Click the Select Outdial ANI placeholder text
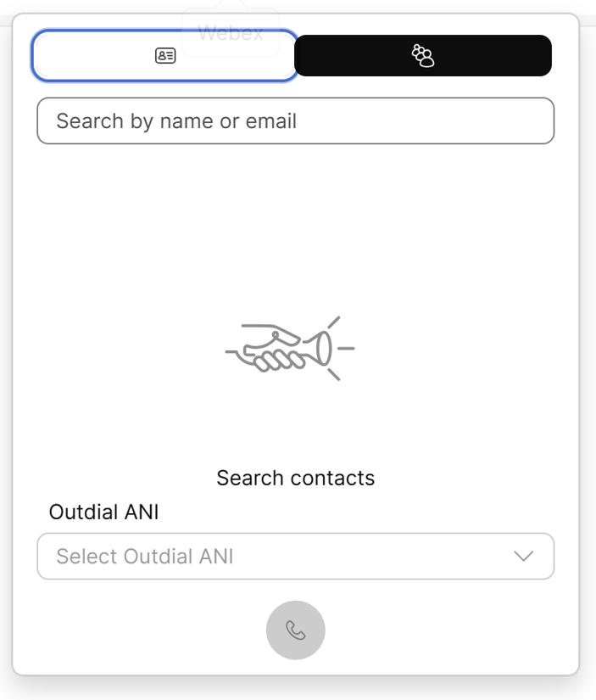 (x=145, y=557)
